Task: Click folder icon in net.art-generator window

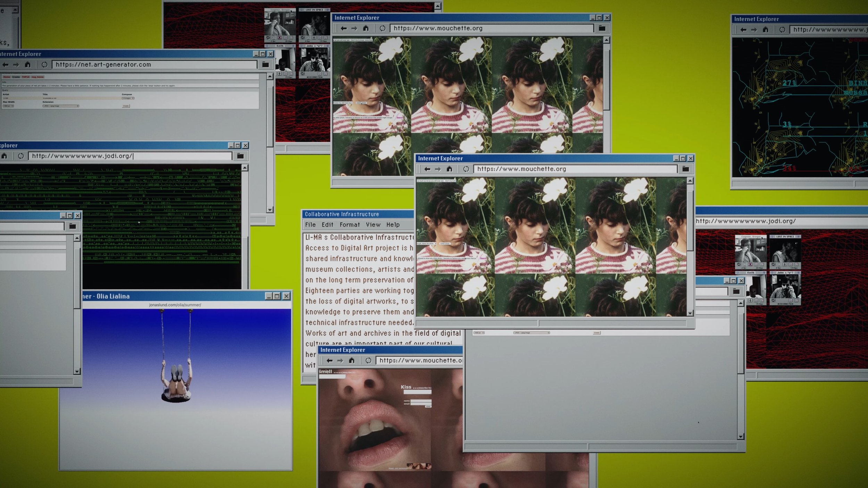Action: click(266, 65)
